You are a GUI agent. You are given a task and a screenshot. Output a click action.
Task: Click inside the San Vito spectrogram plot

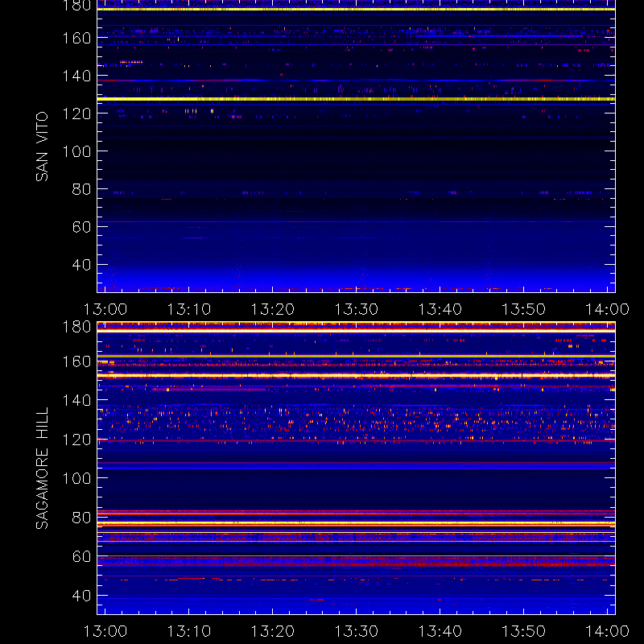click(356, 147)
